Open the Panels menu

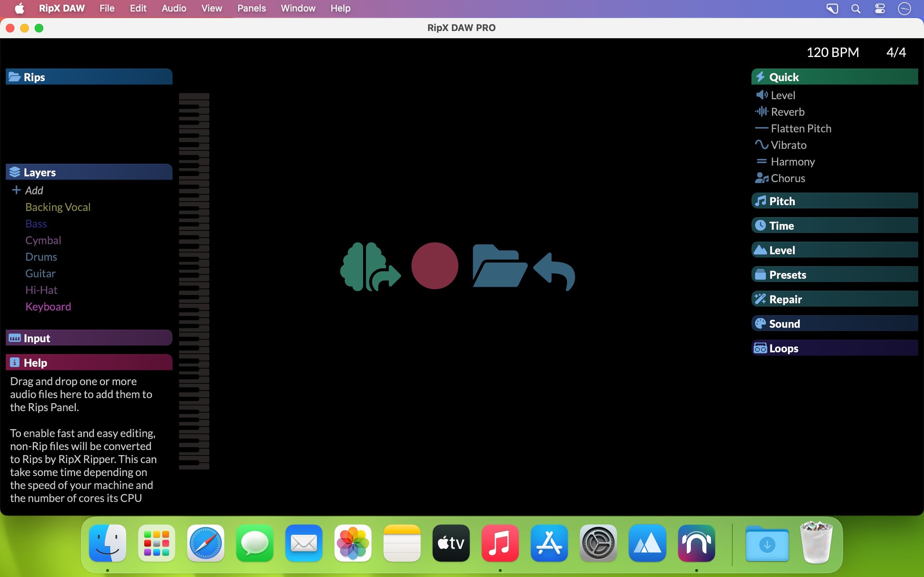click(251, 8)
